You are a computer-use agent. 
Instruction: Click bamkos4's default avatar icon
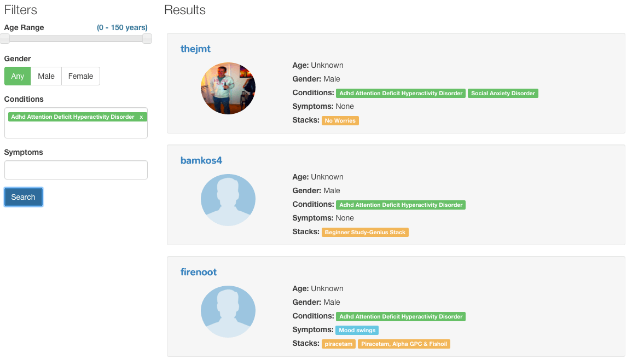pyautogui.click(x=228, y=200)
